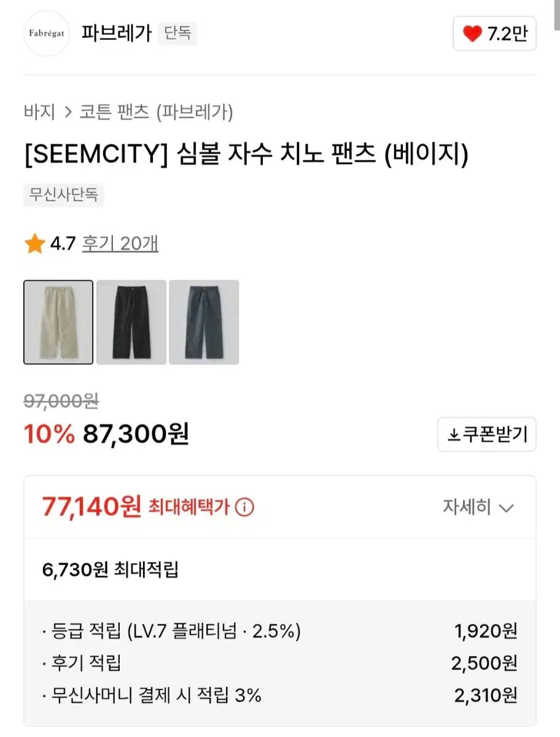Tap the orange star rating icon

[34, 244]
